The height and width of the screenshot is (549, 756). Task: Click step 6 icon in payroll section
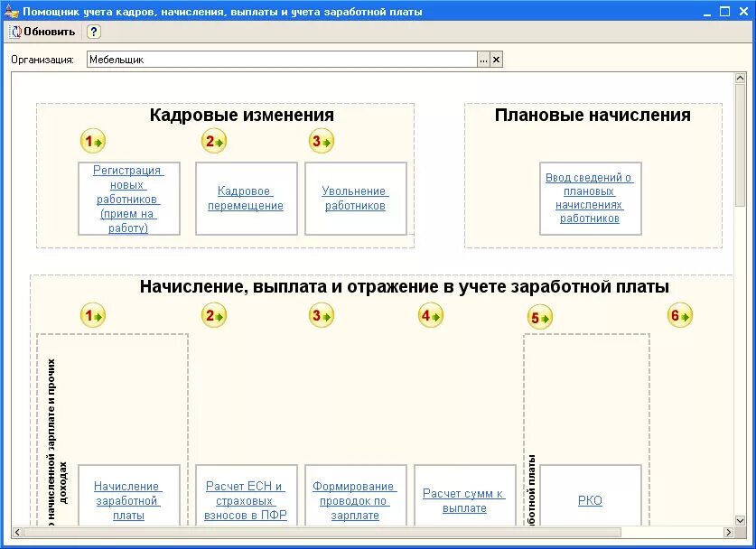(x=680, y=315)
